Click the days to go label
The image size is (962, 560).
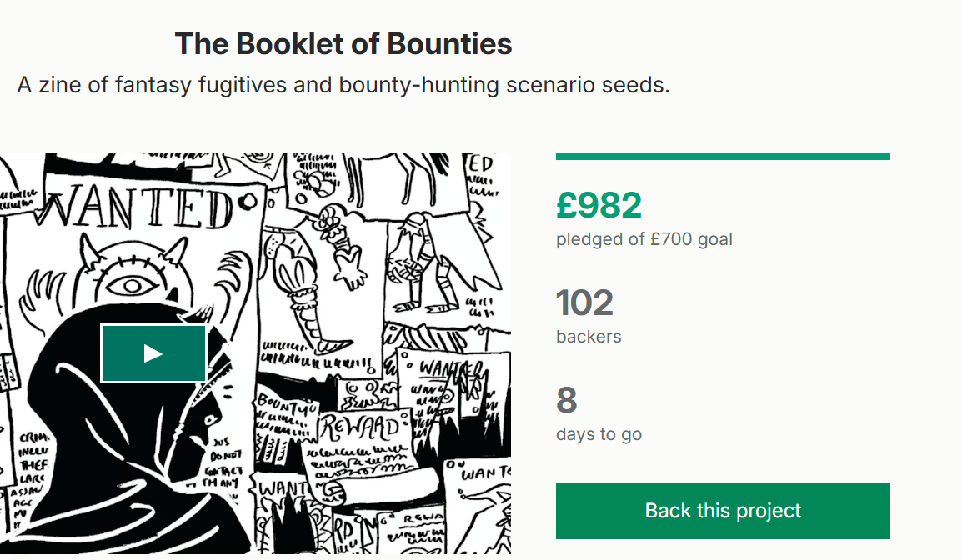[599, 434]
